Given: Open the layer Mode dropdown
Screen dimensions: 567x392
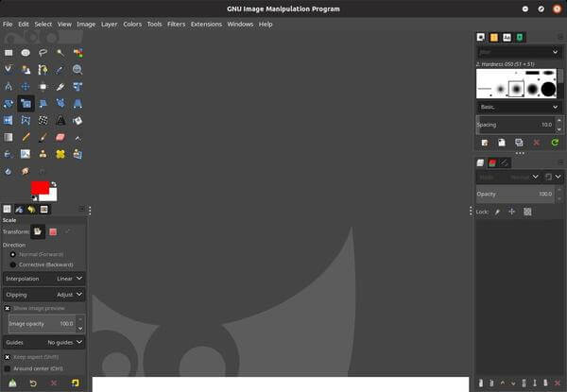Looking at the screenshot, I should pyautogui.click(x=509, y=177).
